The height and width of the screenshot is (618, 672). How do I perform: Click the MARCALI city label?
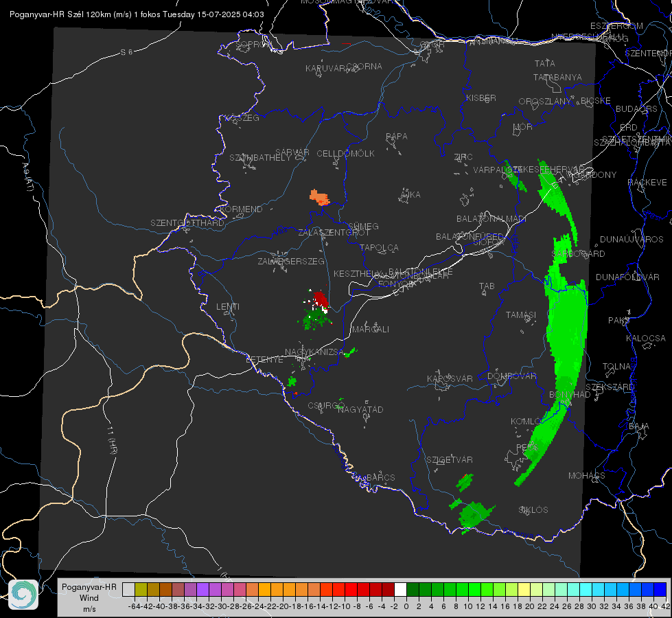pos(371,330)
